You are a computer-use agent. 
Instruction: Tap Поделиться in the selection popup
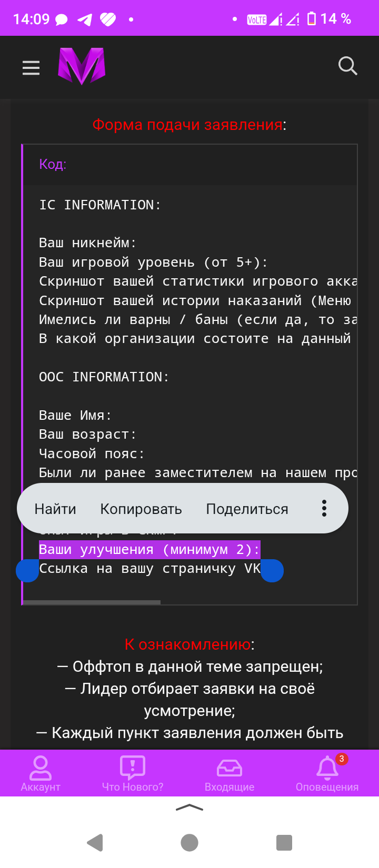247,509
